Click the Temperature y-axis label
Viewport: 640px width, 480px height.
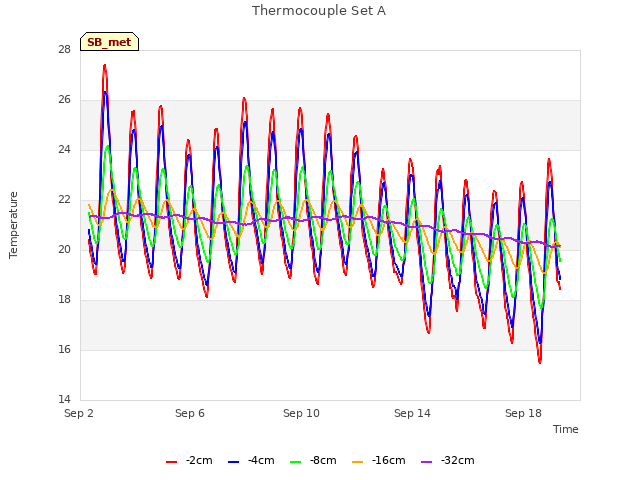pyautogui.click(x=13, y=225)
